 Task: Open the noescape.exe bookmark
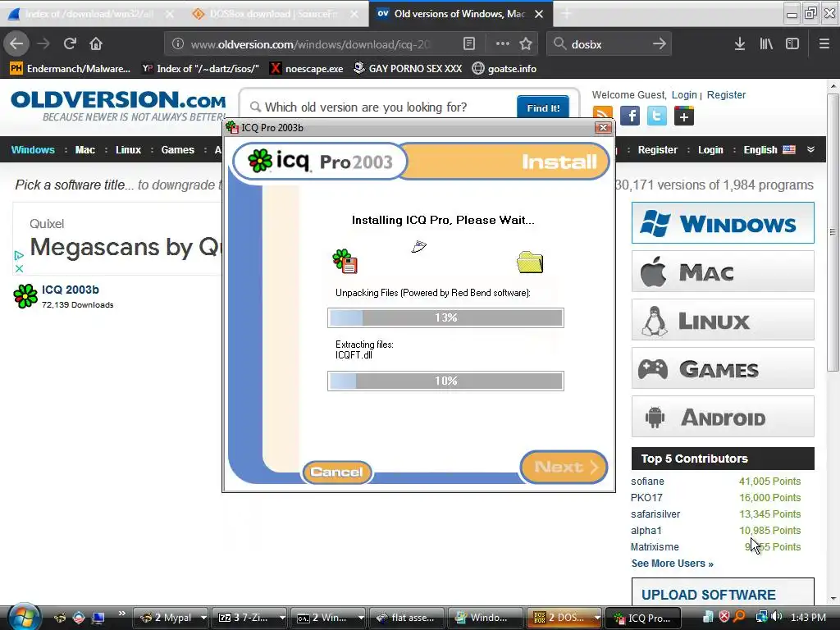point(306,69)
